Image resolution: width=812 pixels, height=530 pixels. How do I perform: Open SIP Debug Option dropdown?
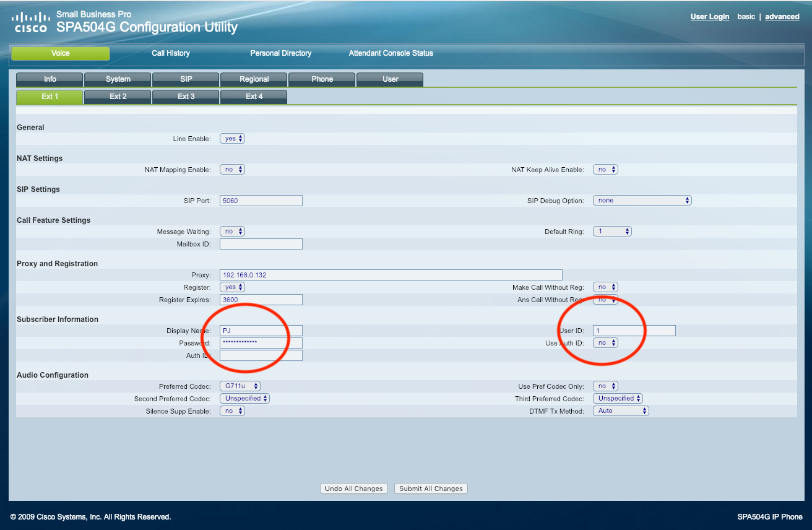(x=642, y=201)
